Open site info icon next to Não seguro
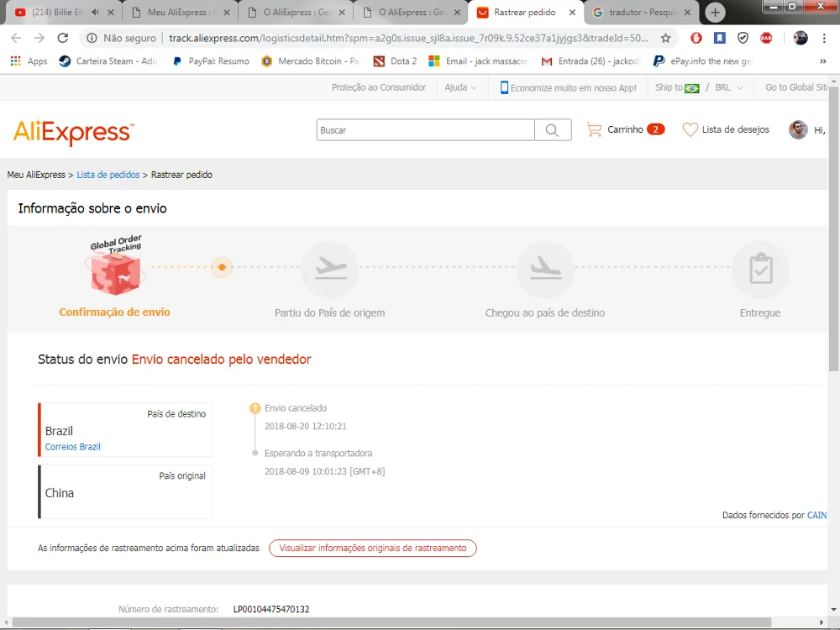840x630 pixels. point(92,38)
